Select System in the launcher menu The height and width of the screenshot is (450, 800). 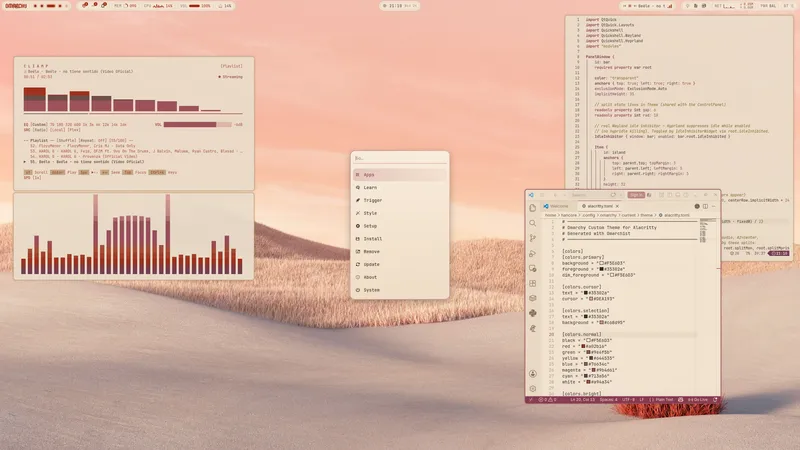(x=399, y=290)
